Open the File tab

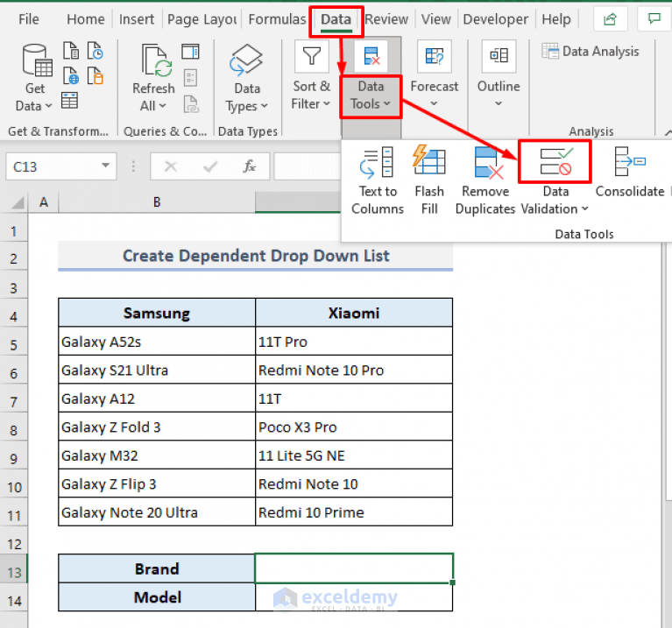click(29, 19)
